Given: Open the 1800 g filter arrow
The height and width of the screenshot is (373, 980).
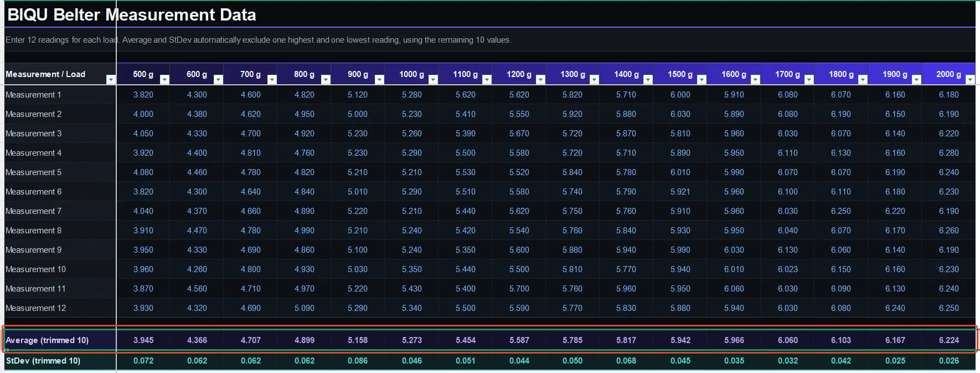Looking at the screenshot, I should point(863,80).
